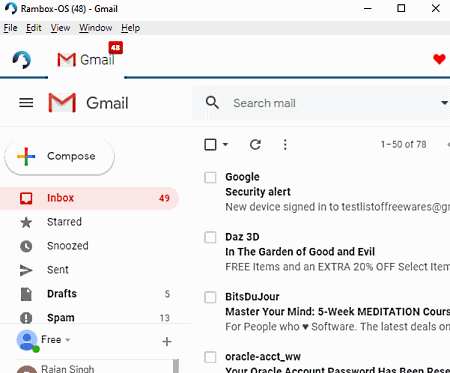
Task: Click the Compose multicolor plus icon
Action: tap(26, 156)
